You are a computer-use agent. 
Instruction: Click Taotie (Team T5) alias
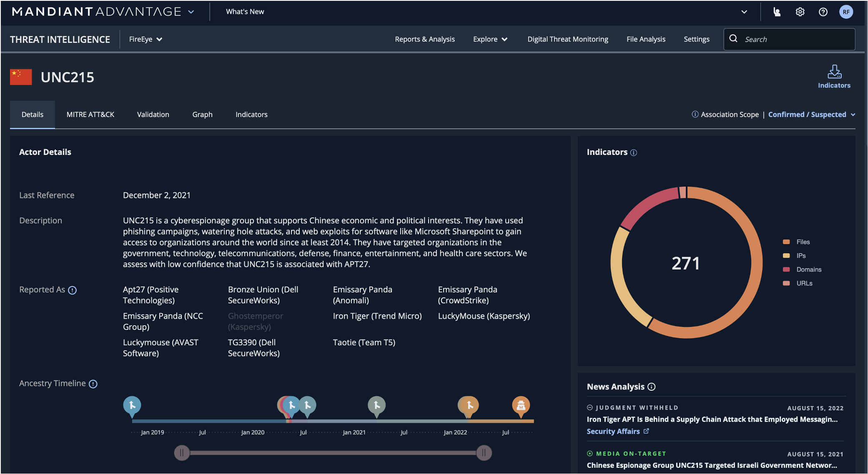click(364, 342)
